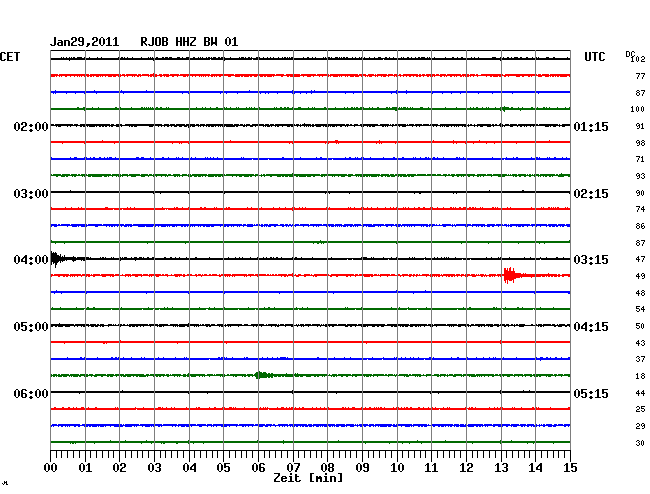Viewport: 650px width, 494px height.
Task: Click the DC value 54
Action: tap(640, 309)
